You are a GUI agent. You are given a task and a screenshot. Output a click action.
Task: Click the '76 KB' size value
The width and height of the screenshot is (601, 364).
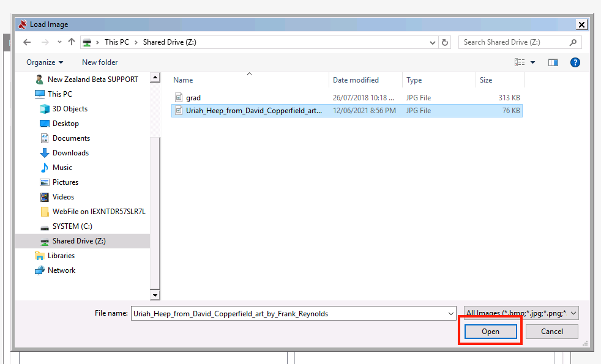(511, 111)
